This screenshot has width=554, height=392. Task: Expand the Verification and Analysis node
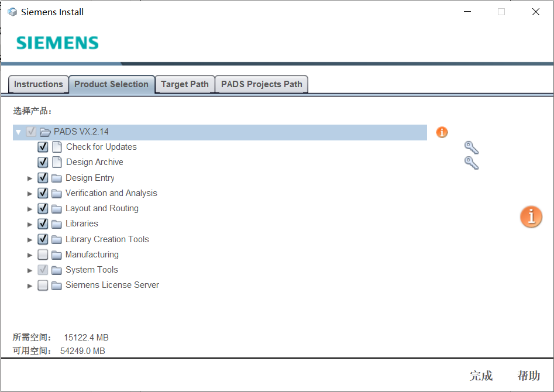[x=30, y=193]
